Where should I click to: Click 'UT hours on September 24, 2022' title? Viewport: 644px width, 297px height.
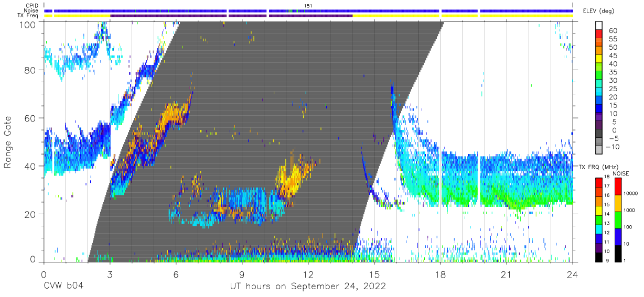308,287
